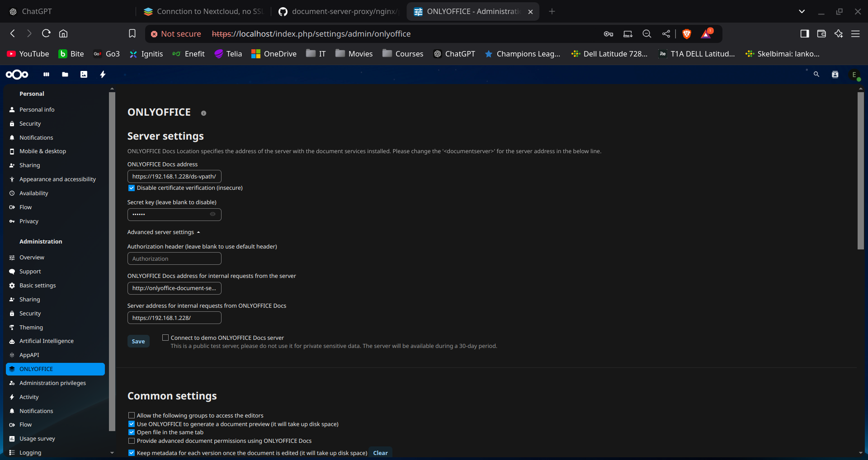
Task: Click the main page vertical scrollbar
Action: click(x=860, y=171)
